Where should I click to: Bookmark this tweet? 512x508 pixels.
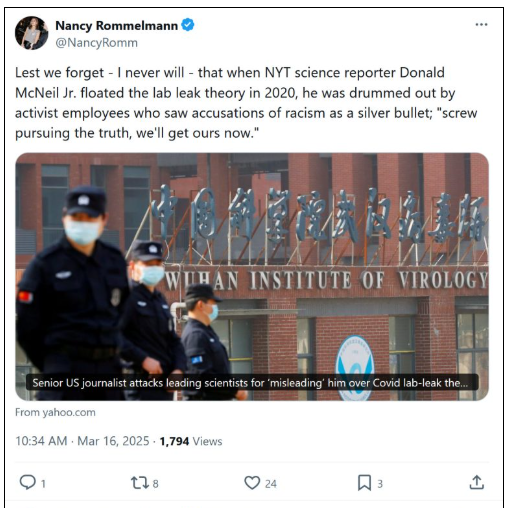[364, 483]
